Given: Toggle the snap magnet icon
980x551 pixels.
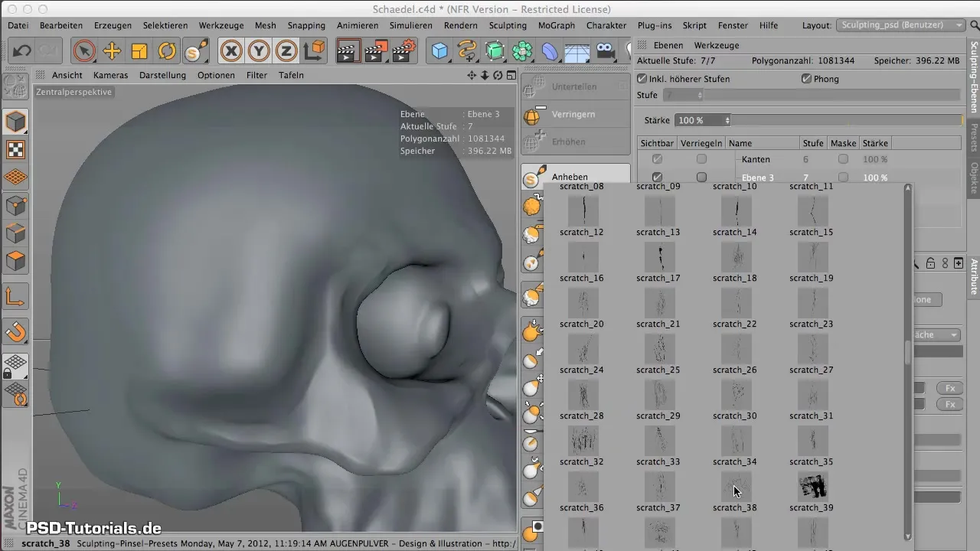Looking at the screenshot, I should (x=16, y=332).
